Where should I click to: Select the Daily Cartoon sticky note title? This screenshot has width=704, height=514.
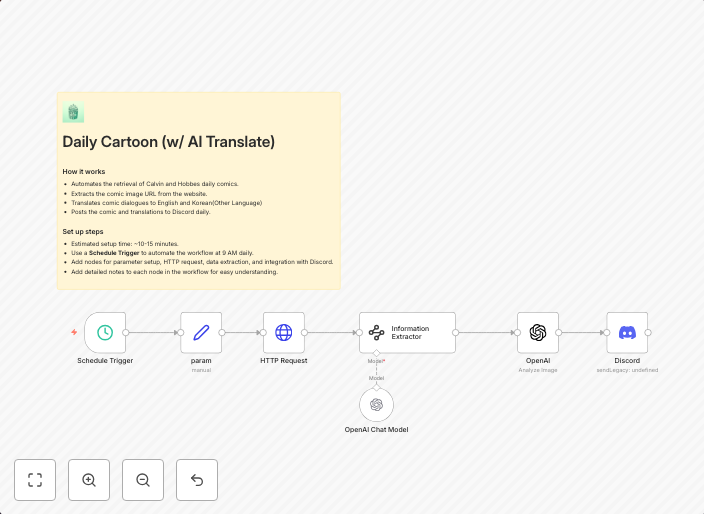[x=168, y=142]
